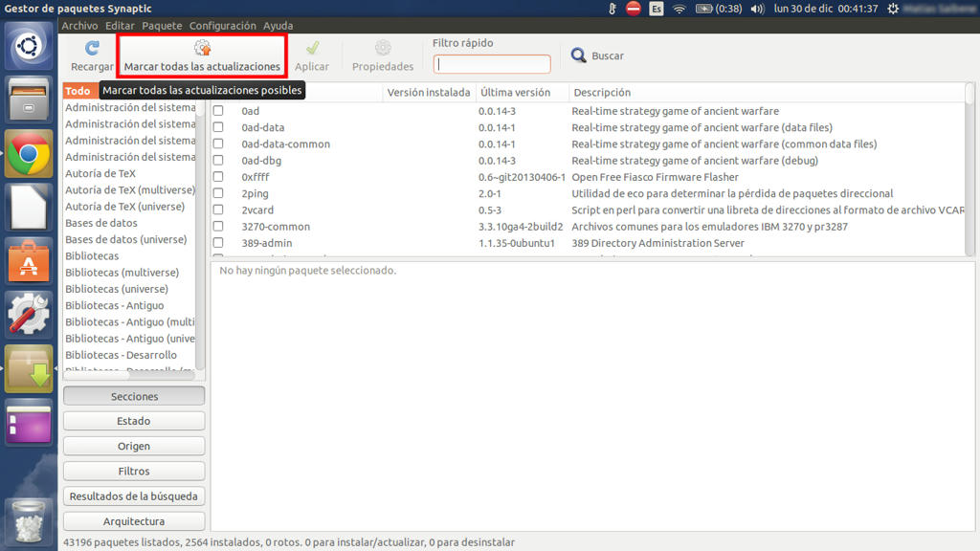The image size is (980, 551).
Task: Click the Filtros button
Action: click(x=134, y=471)
